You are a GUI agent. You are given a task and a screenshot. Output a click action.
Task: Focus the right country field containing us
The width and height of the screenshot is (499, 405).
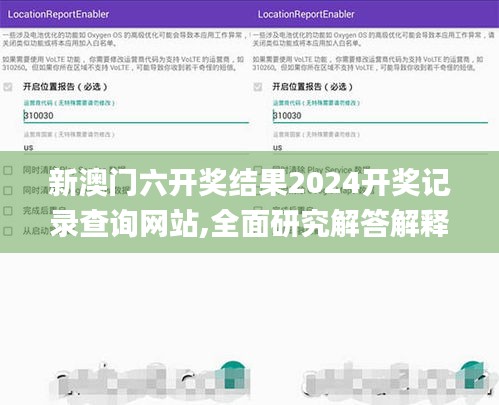click(380, 147)
